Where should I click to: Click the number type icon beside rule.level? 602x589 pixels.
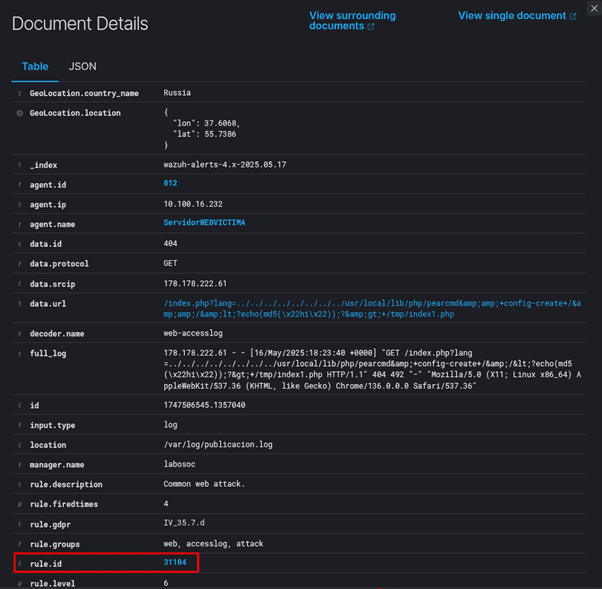point(19,583)
